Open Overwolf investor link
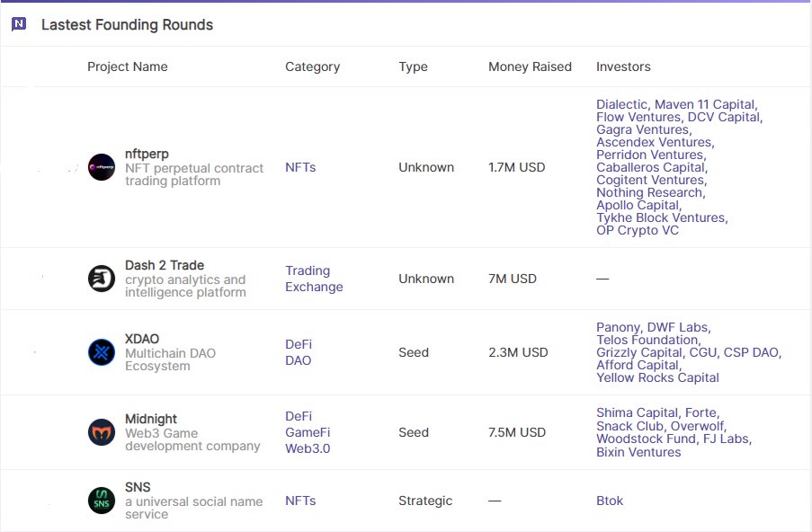Image resolution: width=812 pixels, height=532 pixels. tap(698, 426)
